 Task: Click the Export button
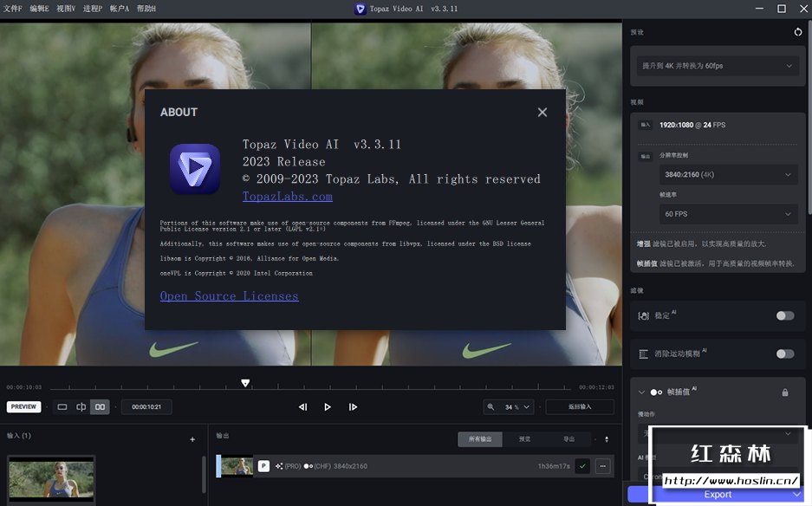pyautogui.click(x=718, y=495)
